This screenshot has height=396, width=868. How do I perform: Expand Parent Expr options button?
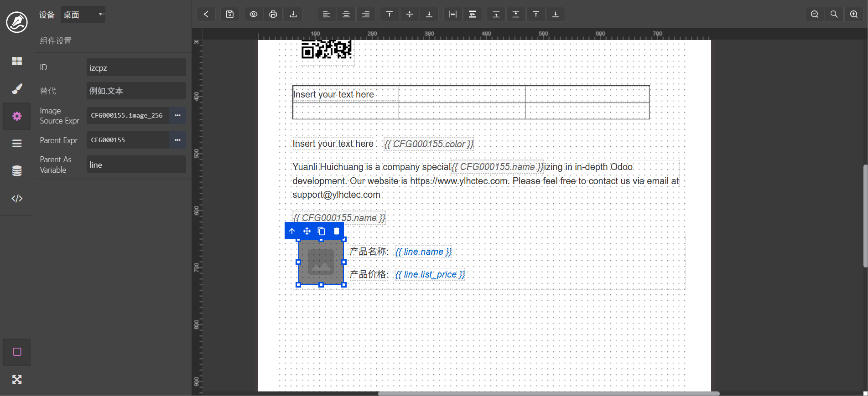[177, 140]
